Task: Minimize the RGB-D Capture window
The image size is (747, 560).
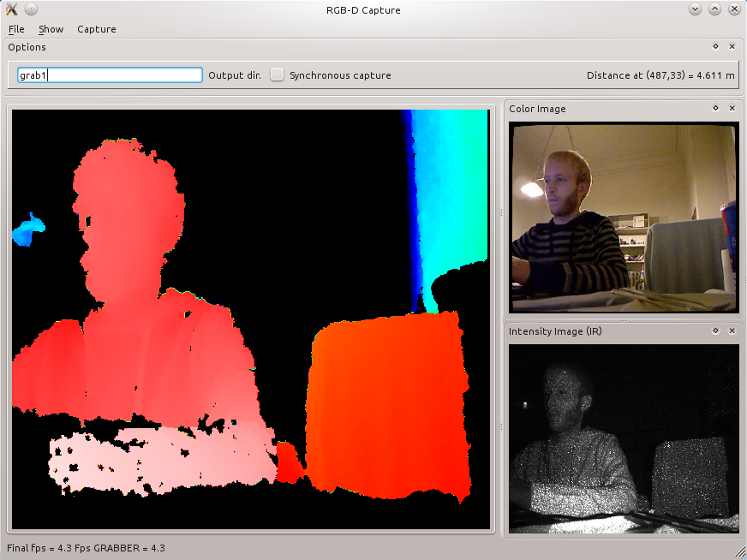Action: [695, 9]
